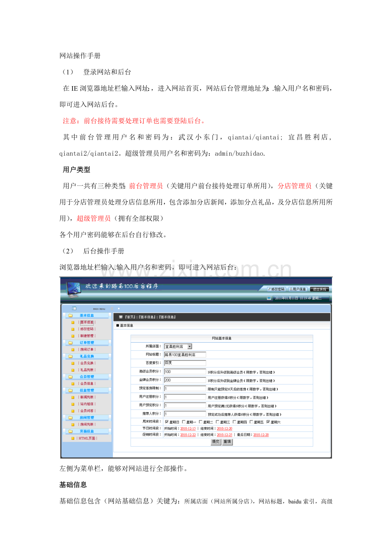The width and height of the screenshot is (392, 555).
Task: Click the 礼品兑换 folder icon
Action: tap(70, 357)
